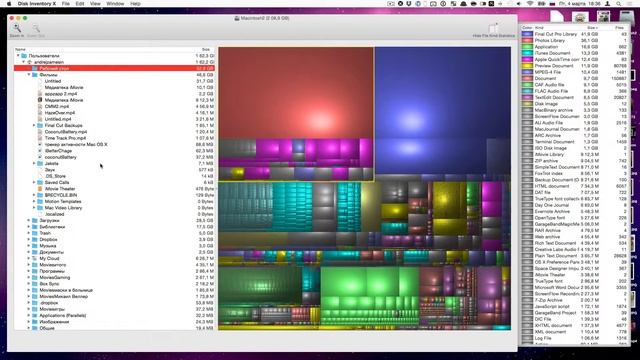Open the Apple menu icon
Viewport: 640px width, 360px height.
pos(9,4)
